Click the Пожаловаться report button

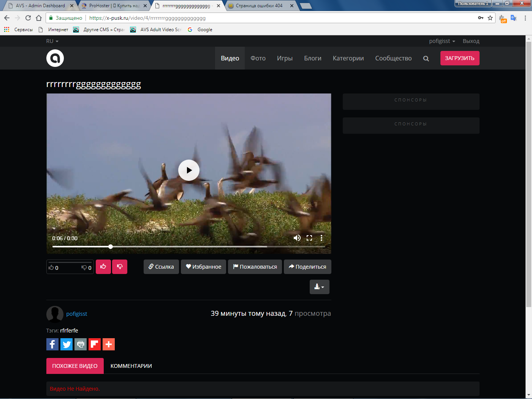click(255, 267)
